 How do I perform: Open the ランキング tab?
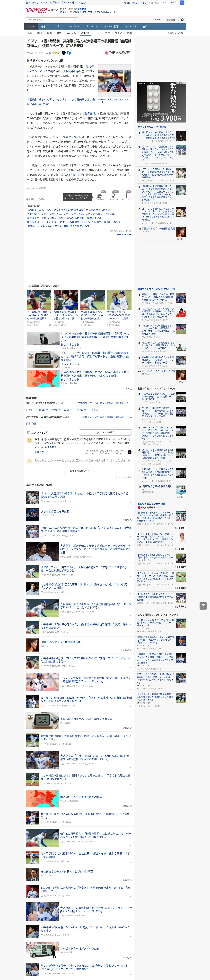click(130, 27)
